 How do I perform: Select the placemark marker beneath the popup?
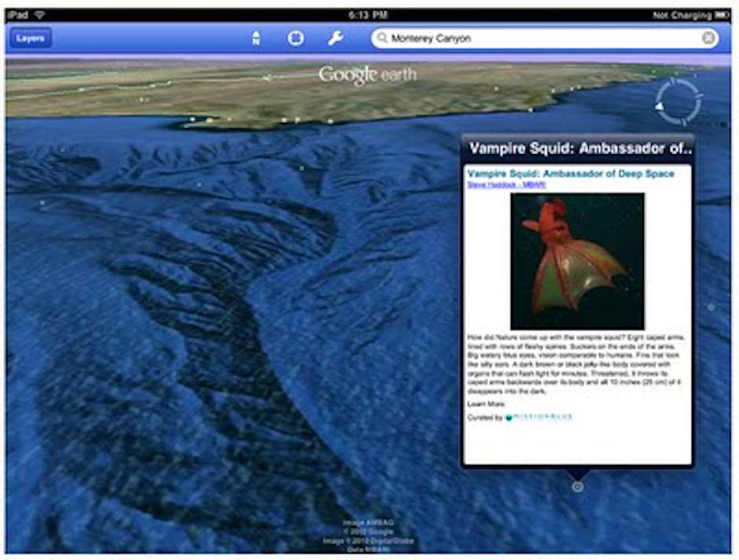(577, 487)
